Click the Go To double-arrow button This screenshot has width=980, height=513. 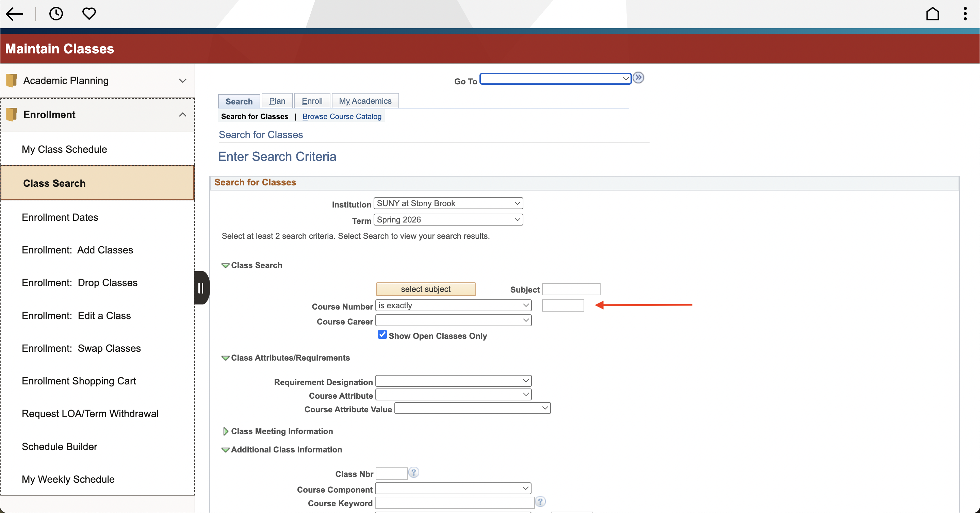click(x=638, y=78)
